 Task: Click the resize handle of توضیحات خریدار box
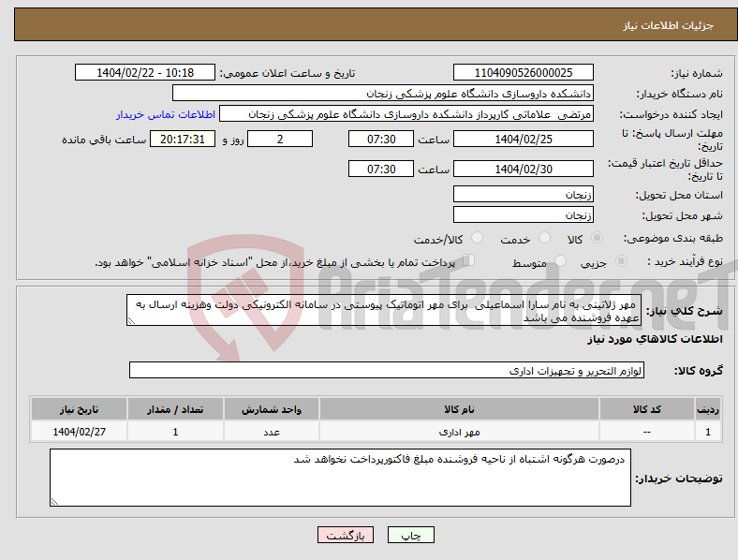(x=54, y=502)
